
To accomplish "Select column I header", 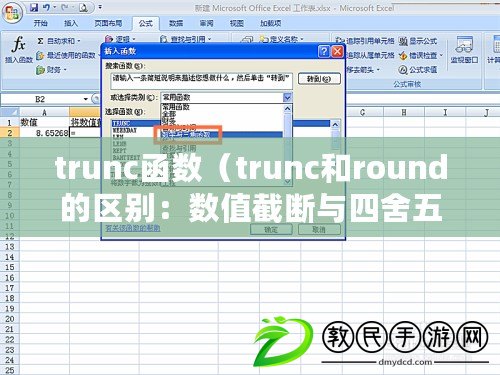I will point(445,112).
